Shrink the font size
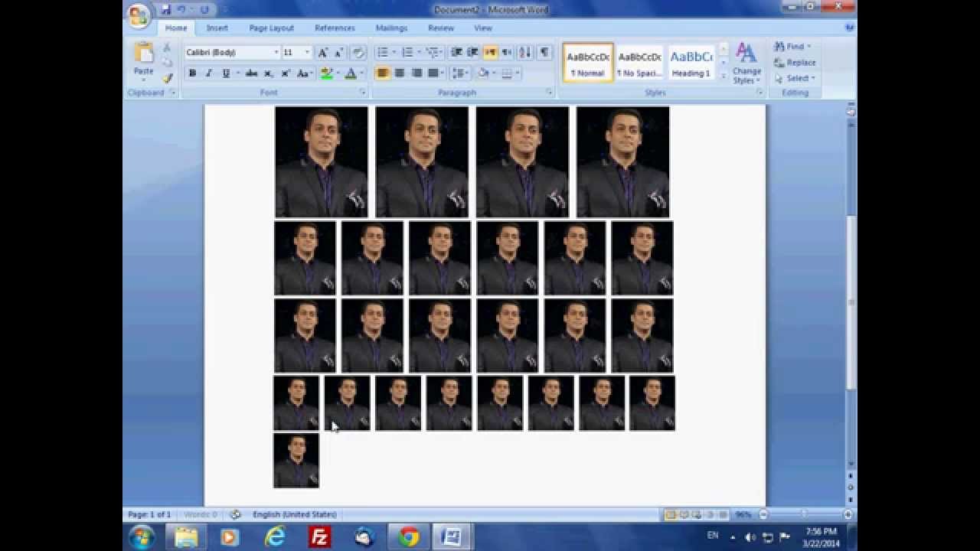Viewport: 980px width, 551px height. tap(338, 52)
